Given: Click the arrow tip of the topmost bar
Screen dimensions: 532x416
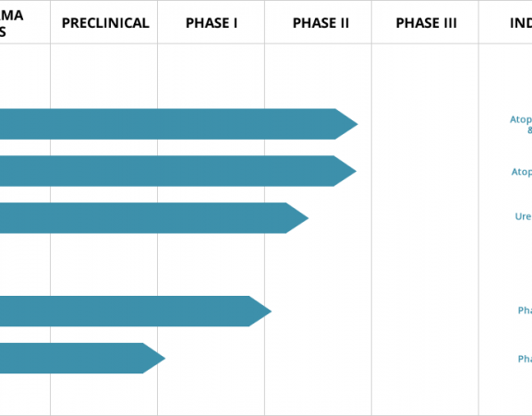Looking at the screenshot, I should tap(346, 124).
